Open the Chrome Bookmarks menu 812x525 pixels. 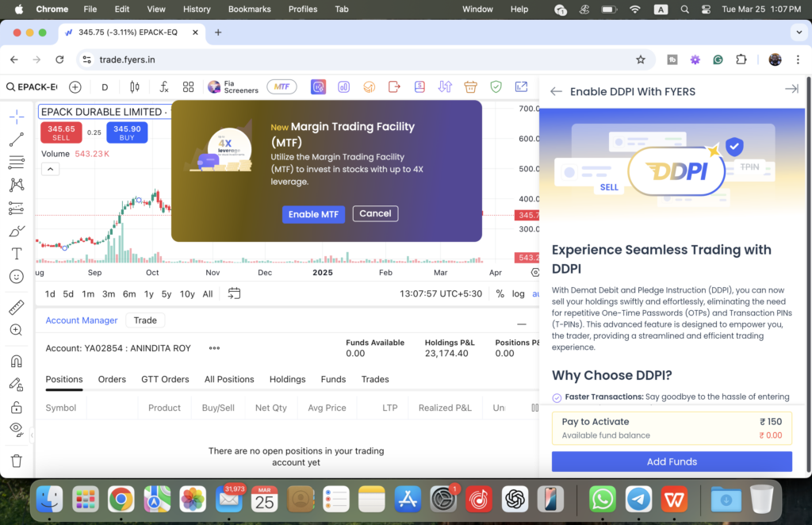pyautogui.click(x=250, y=10)
